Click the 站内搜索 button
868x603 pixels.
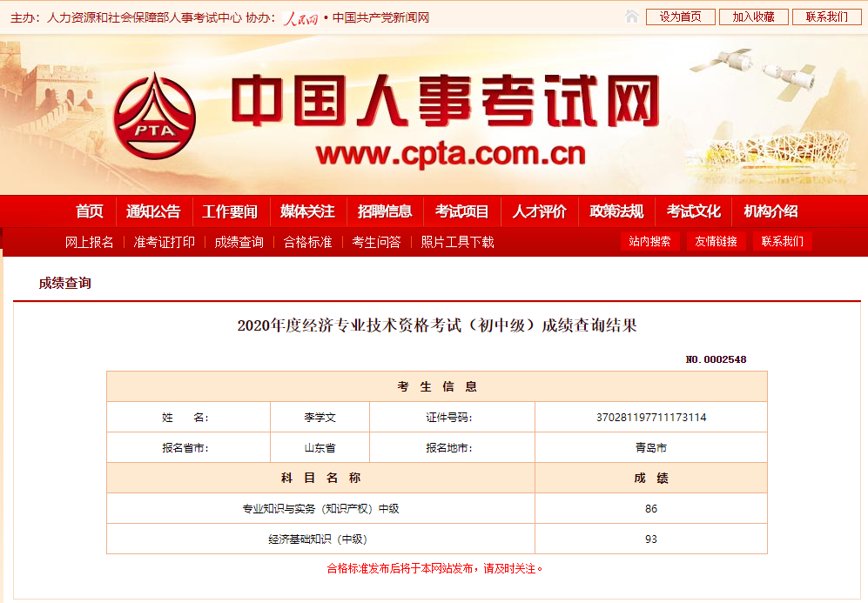pos(650,242)
